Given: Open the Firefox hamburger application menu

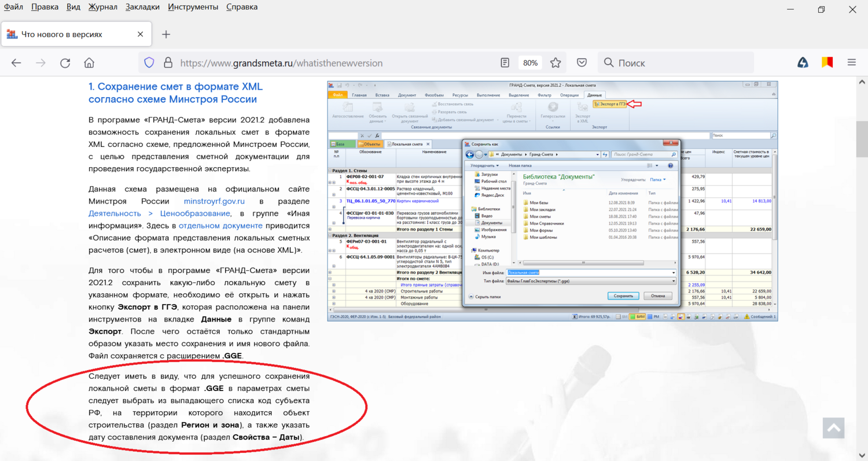Looking at the screenshot, I should click(x=851, y=63).
